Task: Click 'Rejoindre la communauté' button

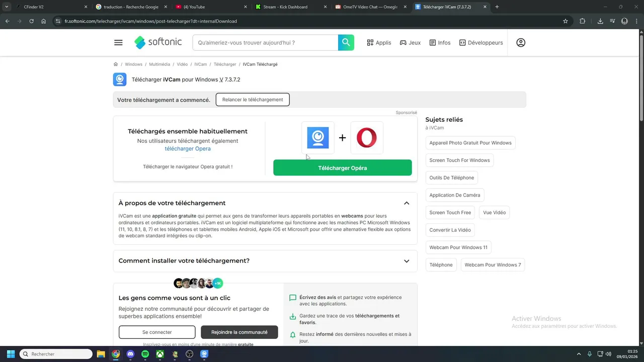Action: (x=239, y=332)
